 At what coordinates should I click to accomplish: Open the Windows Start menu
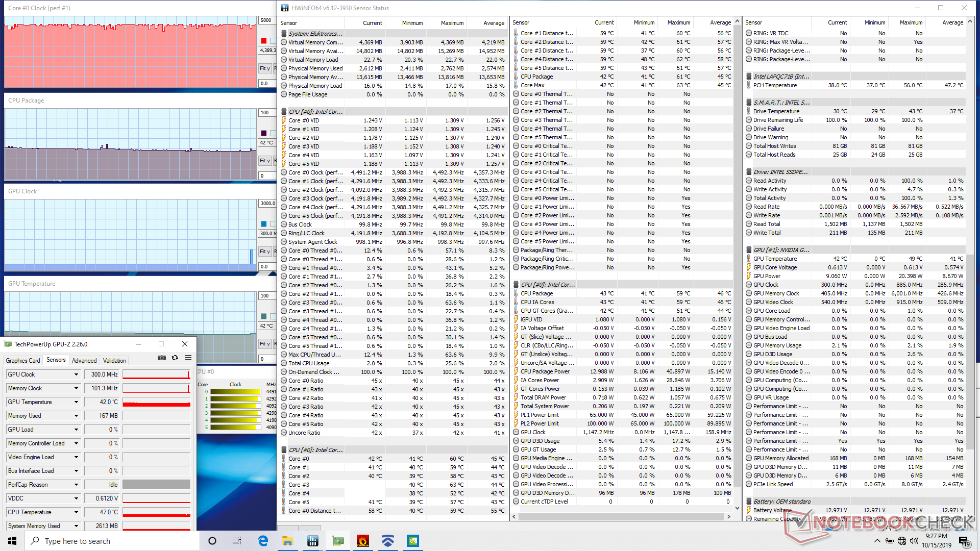[x=12, y=541]
